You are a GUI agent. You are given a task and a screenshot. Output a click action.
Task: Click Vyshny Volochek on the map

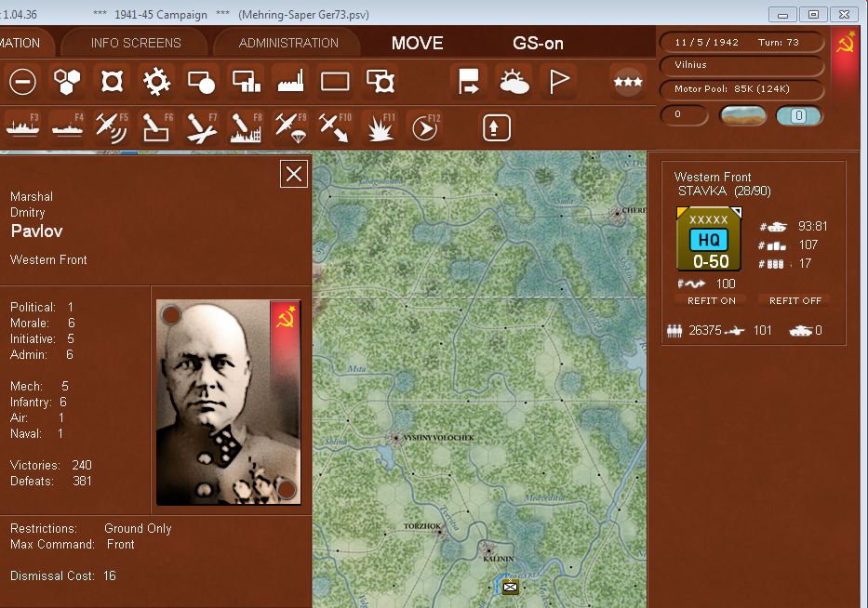coord(395,438)
